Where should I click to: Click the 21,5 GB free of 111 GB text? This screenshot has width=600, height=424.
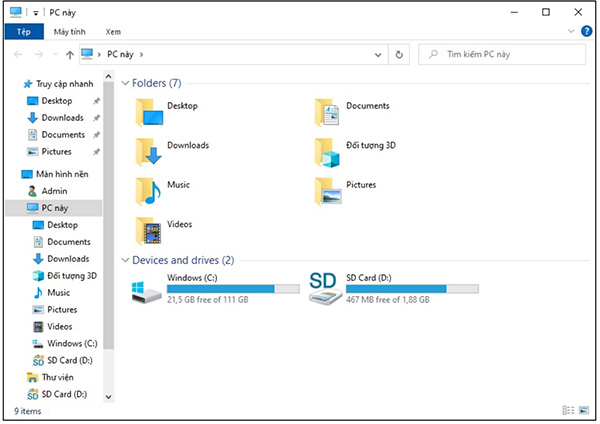pyautogui.click(x=208, y=300)
